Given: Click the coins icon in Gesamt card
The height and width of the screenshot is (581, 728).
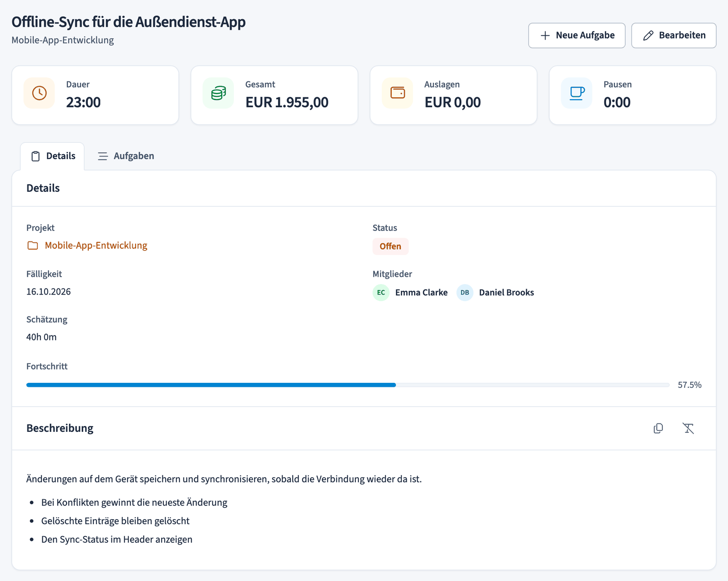Looking at the screenshot, I should coord(218,93).
